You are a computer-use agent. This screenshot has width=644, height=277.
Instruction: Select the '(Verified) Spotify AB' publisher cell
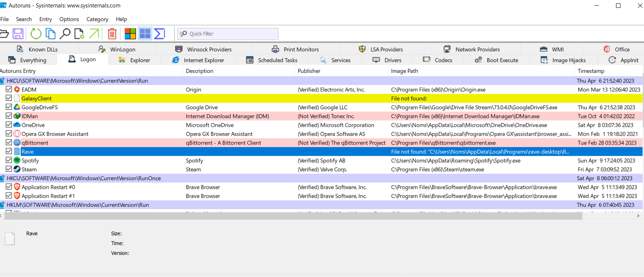(x=322, y=161)
